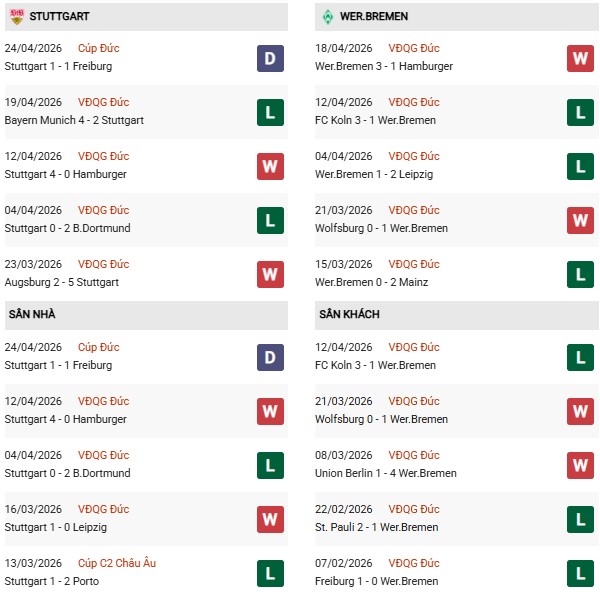
Task: Click the Werder Bremen club logo
Action: pos(327,17)
